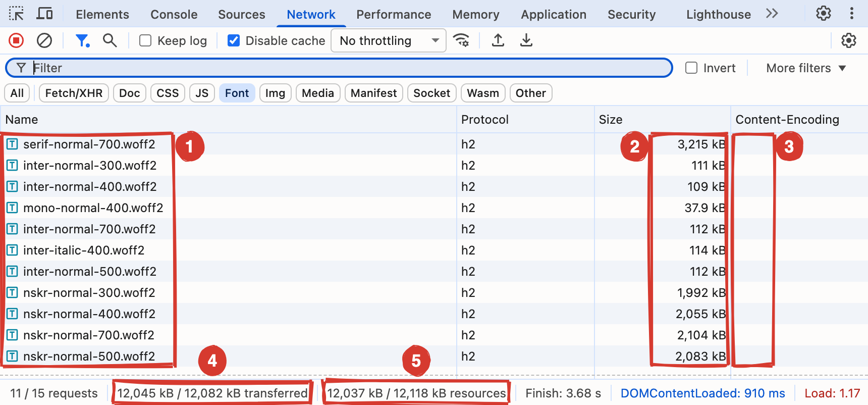Filter requests by Img type
The height and width of the screenshot is (405, 868).
[275, 93]
